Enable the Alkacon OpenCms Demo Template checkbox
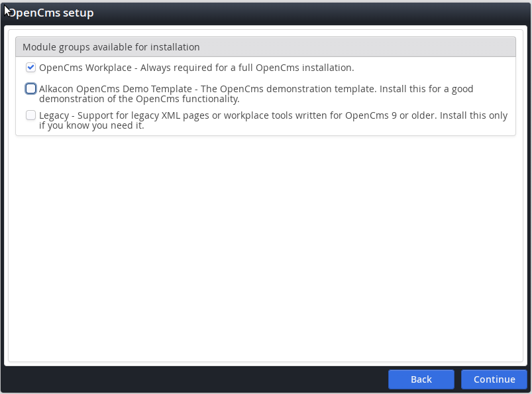 [30, 89]
